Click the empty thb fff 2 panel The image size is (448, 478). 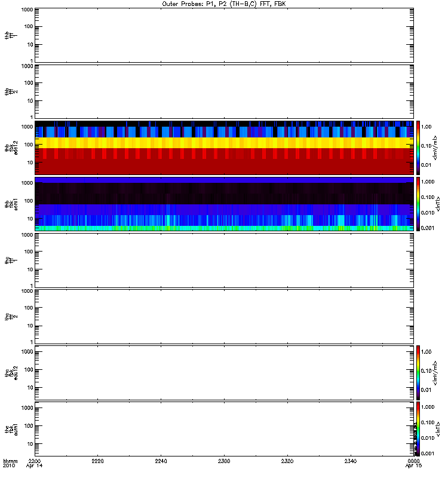224,91
